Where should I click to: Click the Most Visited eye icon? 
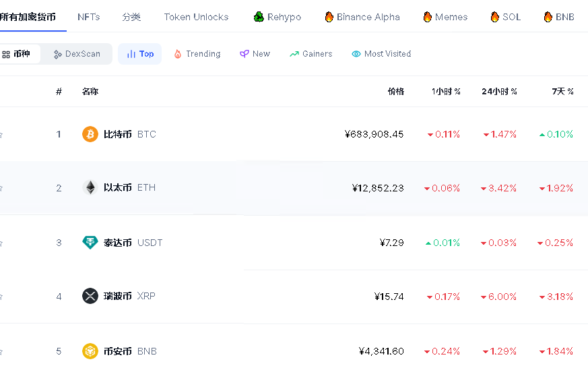[x=356, y=54]
